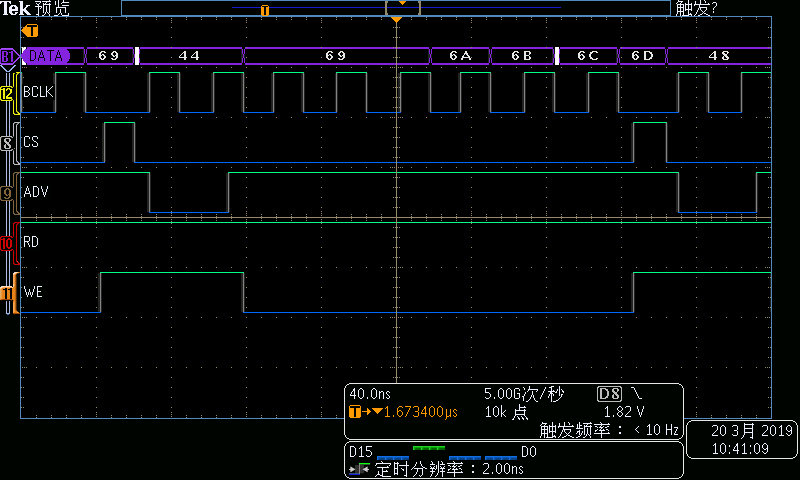This screenshot has width=800, height=480.
Task: Click decoded bus value 6B
Action: point(521,56)
